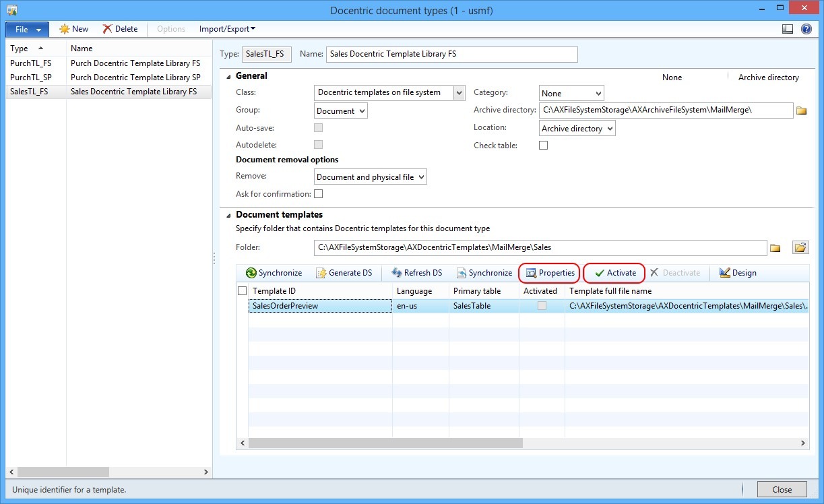Collapse the Document templates section
824x504 pixels.
click(228, 215)
